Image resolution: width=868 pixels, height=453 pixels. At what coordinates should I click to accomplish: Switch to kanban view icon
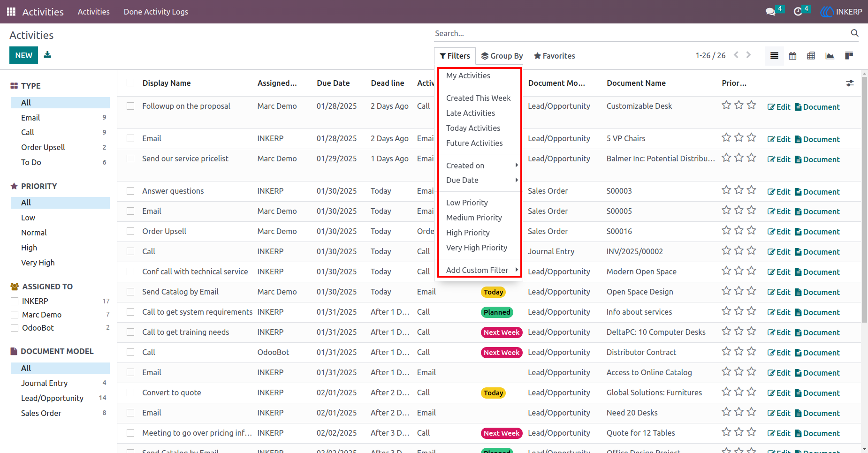(849, 56)
